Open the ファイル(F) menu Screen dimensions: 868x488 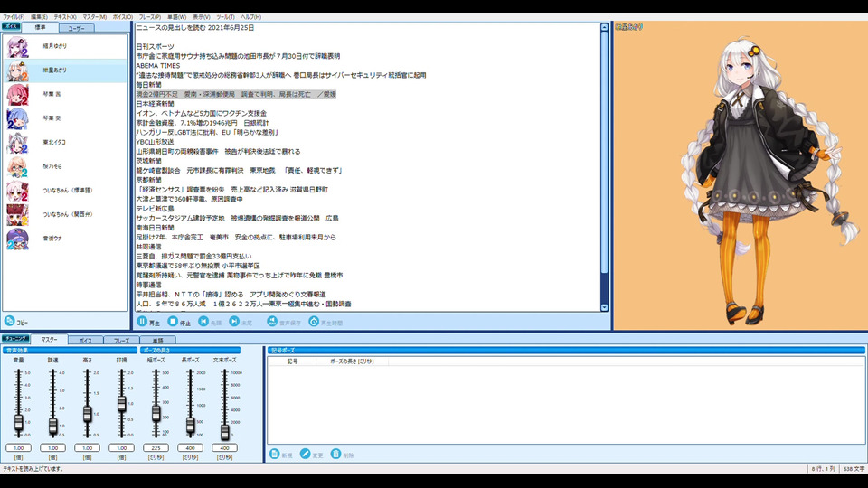coord(14,17)
